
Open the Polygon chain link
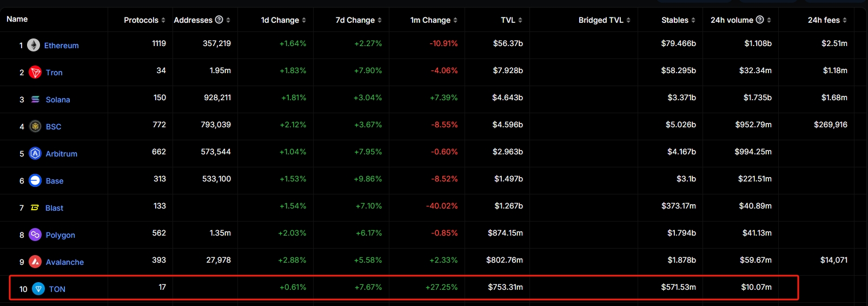61,235
